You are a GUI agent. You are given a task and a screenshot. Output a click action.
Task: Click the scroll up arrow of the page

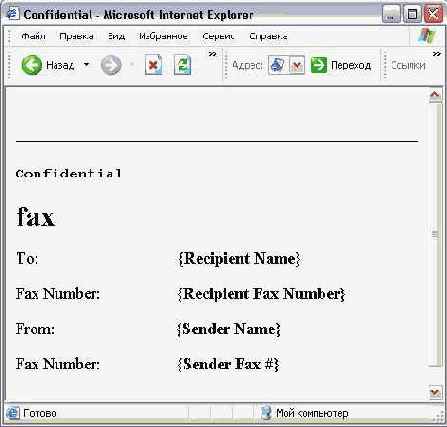434,95
